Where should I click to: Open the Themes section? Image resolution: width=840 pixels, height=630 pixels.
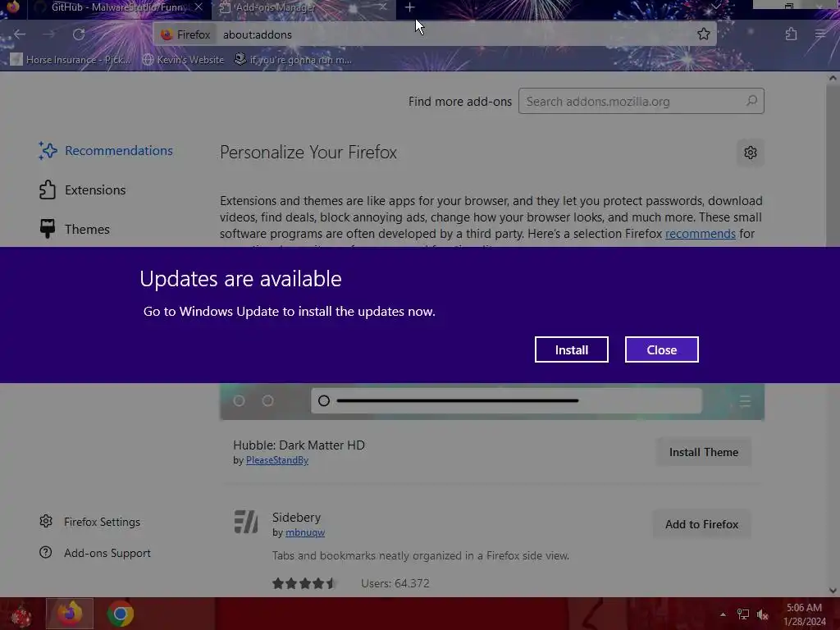[74, 229]
